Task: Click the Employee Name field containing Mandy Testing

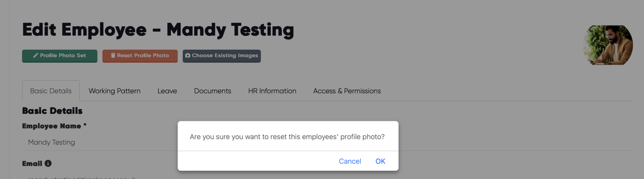Action: point(100,142)
